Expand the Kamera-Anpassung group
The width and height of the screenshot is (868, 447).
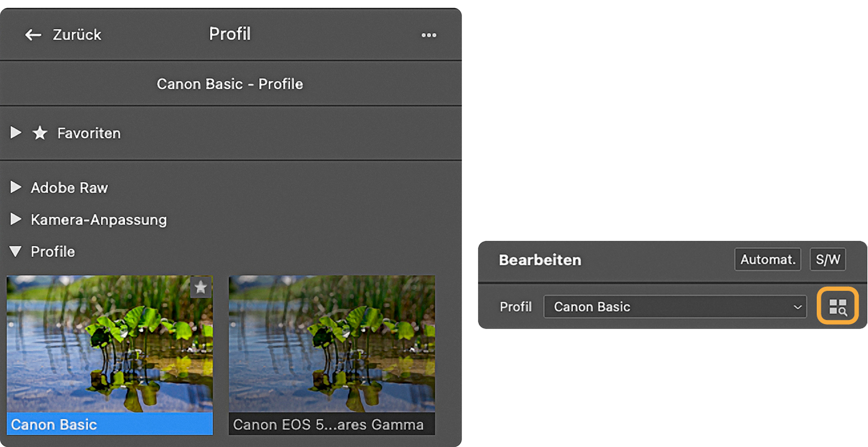coord(16,219)
